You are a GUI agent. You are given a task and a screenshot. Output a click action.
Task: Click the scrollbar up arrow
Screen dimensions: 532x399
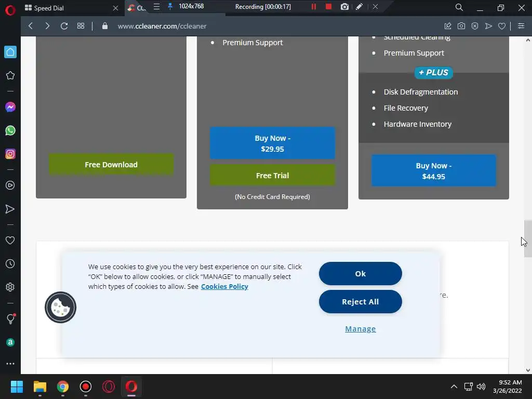tap(528, 40)
